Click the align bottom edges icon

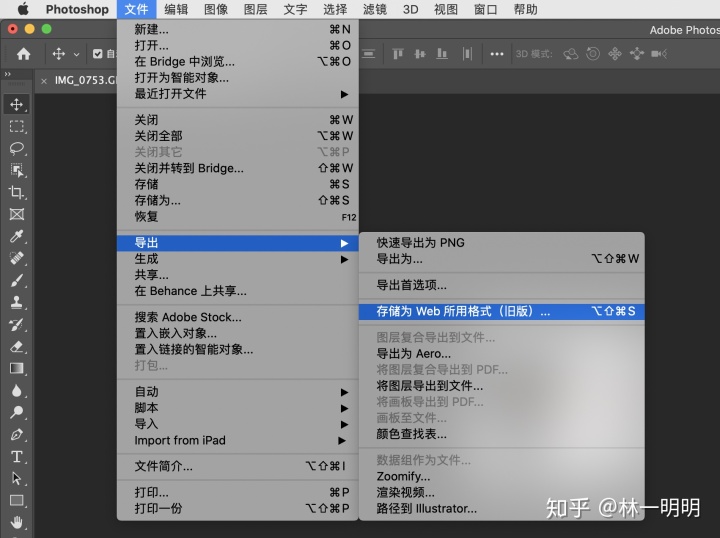[x=442, y=54]
